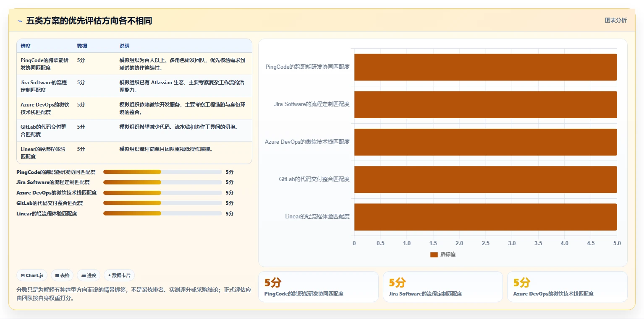Click the Azure DevOps y-axis label in the chart
This screenshot has height=319, width=644.
307,142
